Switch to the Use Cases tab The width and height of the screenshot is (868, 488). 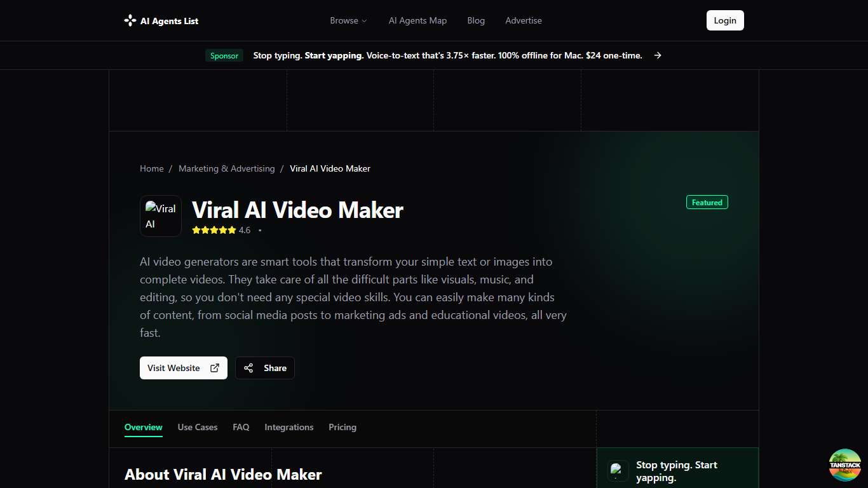[197, 427]
